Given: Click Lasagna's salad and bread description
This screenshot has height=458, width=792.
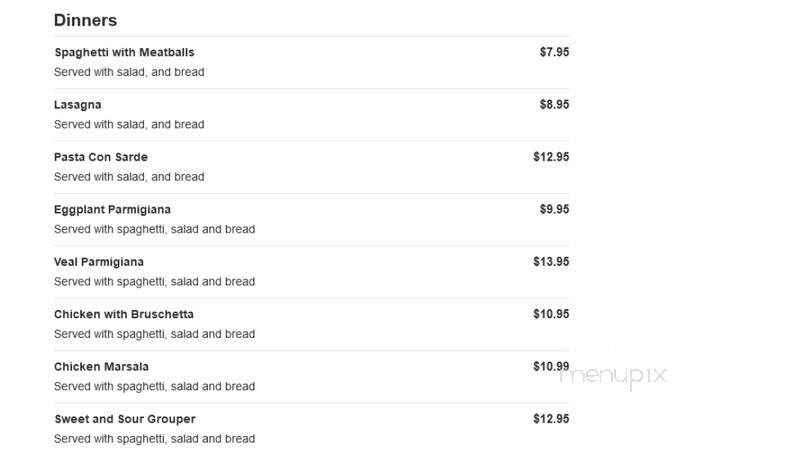Looking at the screenshot, I should tap(129, 125).
